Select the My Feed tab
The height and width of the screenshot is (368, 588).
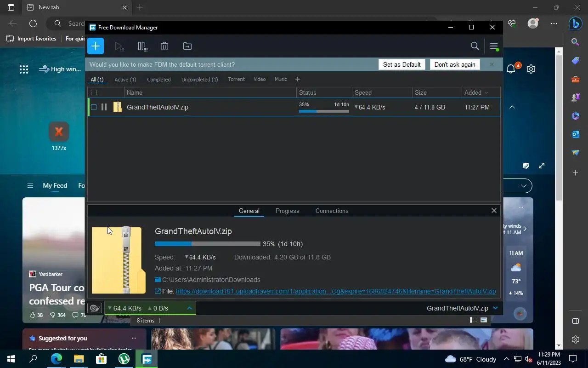pyautogui.click(x=55, y=185)
